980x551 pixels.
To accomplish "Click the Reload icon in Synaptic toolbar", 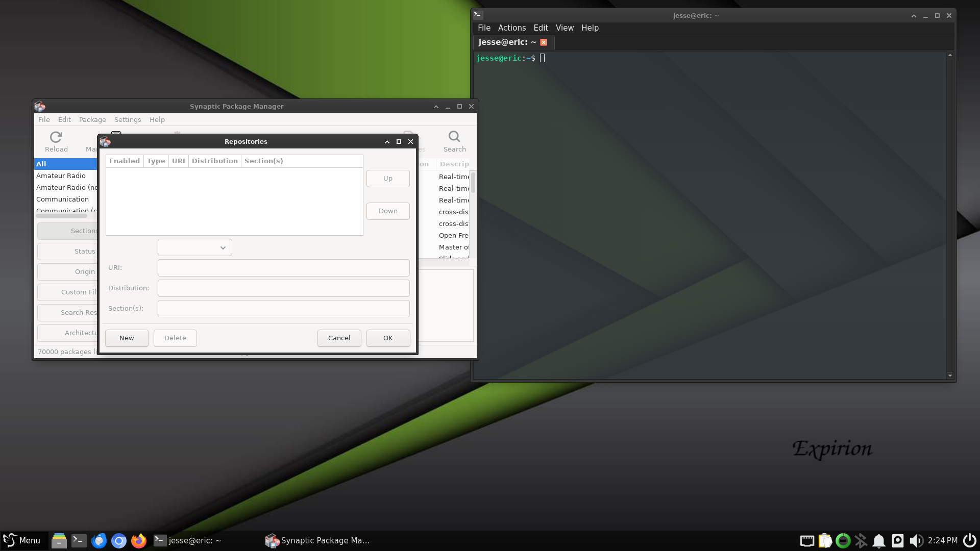I will (56, 137).
